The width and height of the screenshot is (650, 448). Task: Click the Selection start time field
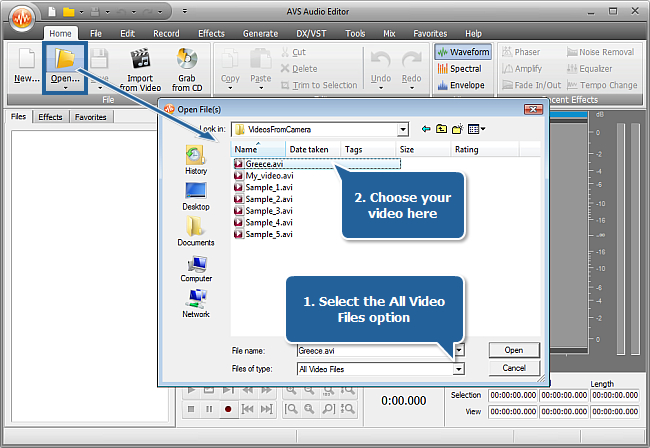pyautogui.click(x=513, y=395)
